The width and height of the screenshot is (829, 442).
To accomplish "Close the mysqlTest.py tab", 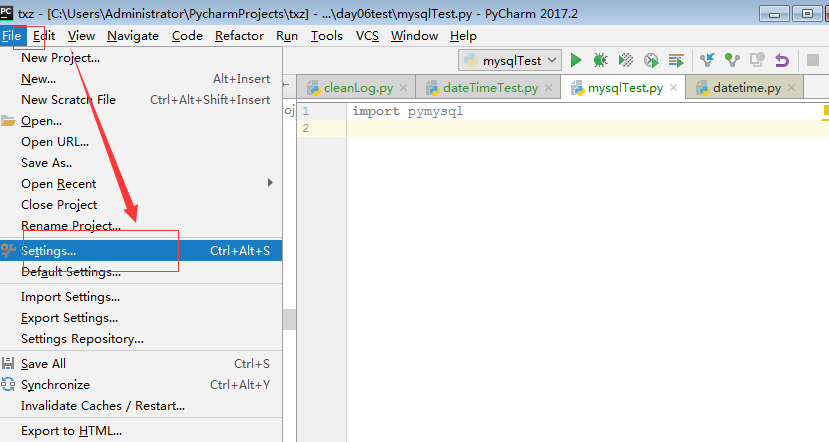I will (x=674, y=88).
